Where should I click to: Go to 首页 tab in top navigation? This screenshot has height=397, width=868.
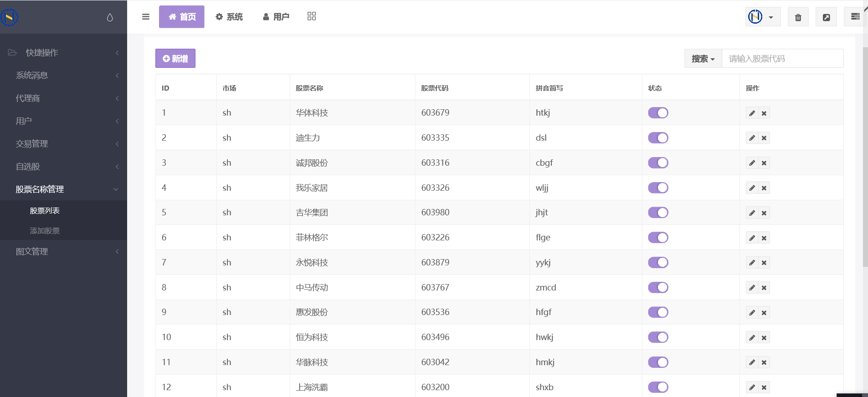coord(182,17)
